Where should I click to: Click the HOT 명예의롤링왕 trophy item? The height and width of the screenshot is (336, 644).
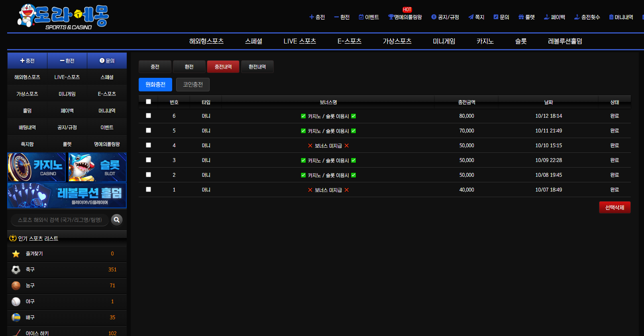pos(405,17)
